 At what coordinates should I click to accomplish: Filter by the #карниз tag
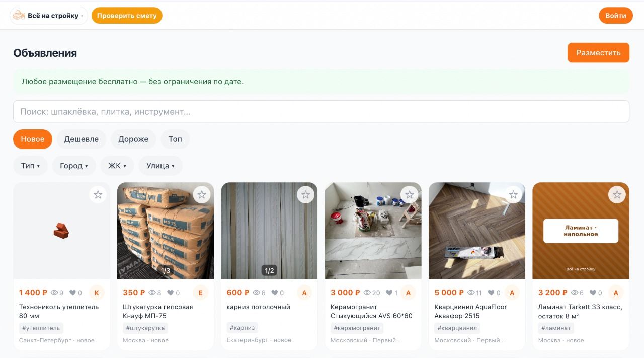(x=243, y=328)
